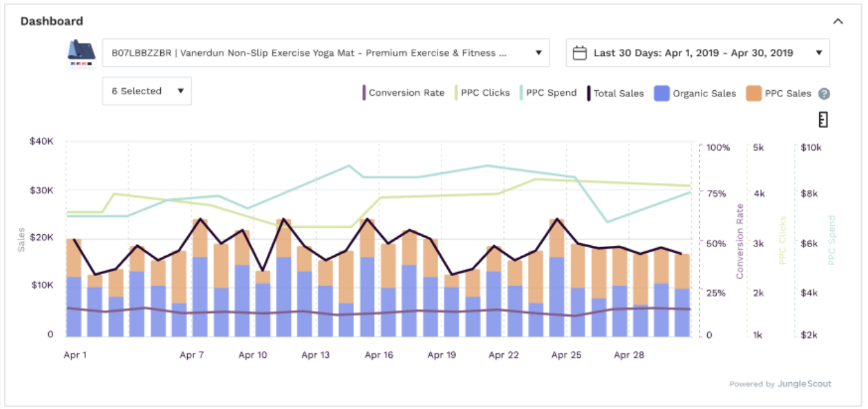Open the help question mark icon
Screen dimensions: 868x409
click(824, 94)
